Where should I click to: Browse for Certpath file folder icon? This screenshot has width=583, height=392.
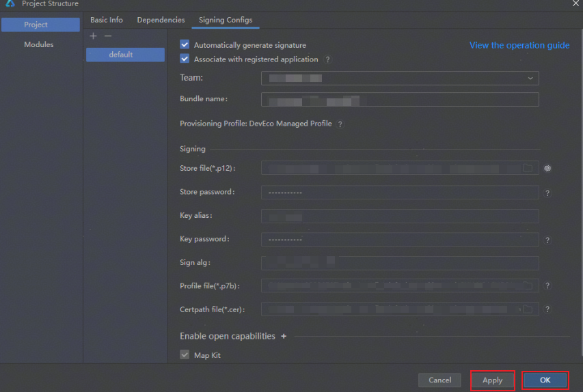(528, 309)
